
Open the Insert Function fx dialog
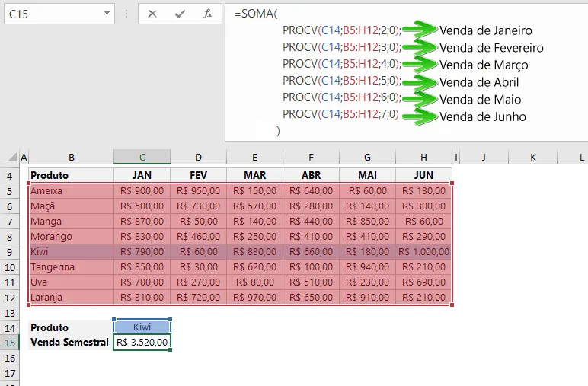click(x=208, y=14)
